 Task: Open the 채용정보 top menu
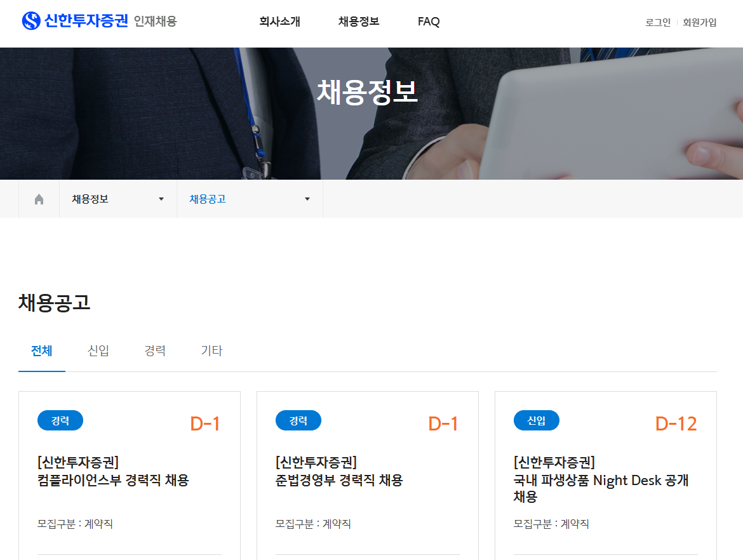pos(359,22)
